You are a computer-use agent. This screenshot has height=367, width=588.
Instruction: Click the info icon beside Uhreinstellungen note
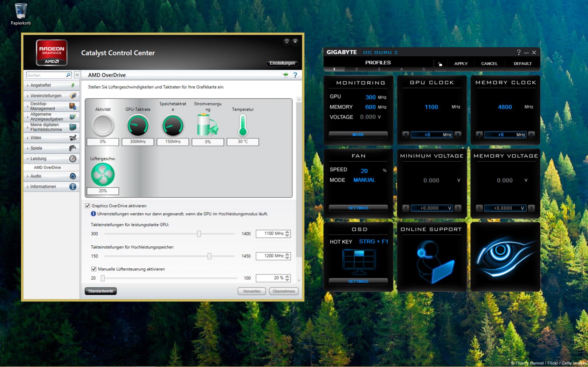pyautogui.click(x=94, y=214)
